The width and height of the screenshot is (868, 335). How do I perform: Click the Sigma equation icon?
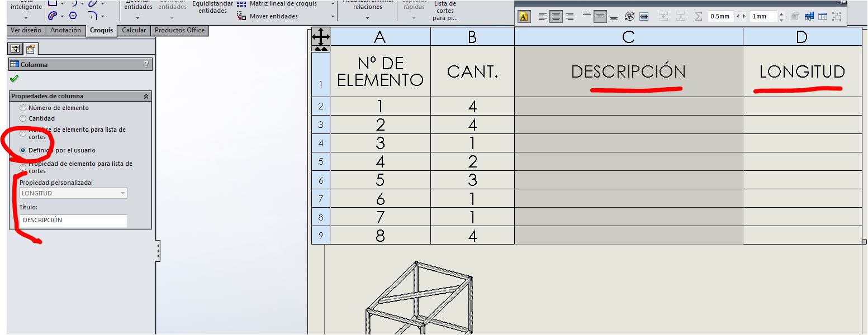pyautogui.click(x=699, y=17)
